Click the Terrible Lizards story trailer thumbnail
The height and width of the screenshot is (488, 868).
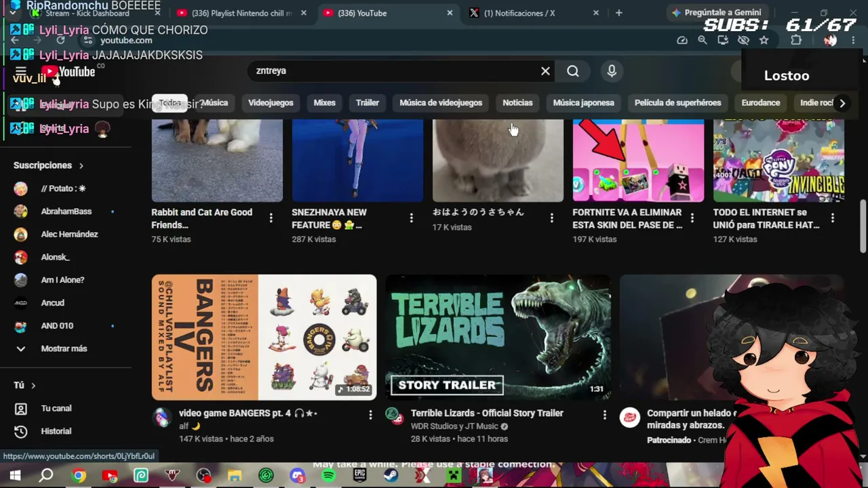[x=498, y=337]
